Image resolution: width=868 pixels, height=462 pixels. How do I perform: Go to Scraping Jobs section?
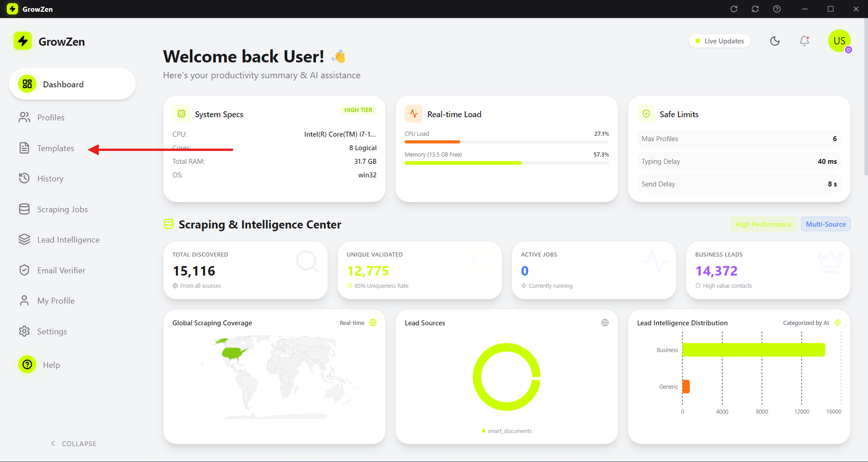coord(62,210)
